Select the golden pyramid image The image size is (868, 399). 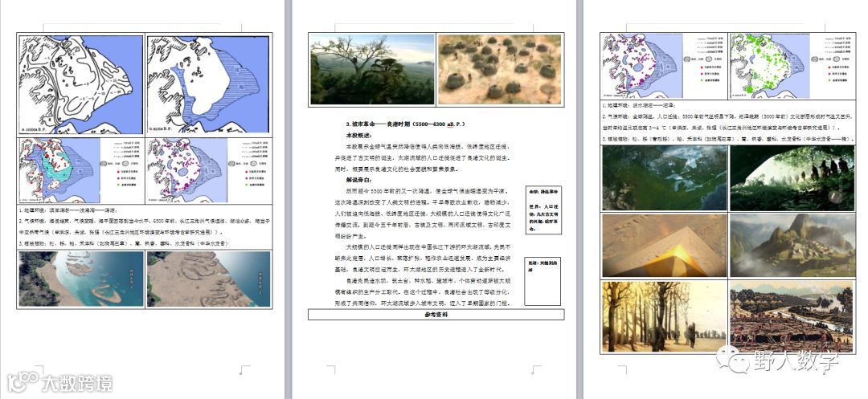pyautogui.click(x=664, y=246)
